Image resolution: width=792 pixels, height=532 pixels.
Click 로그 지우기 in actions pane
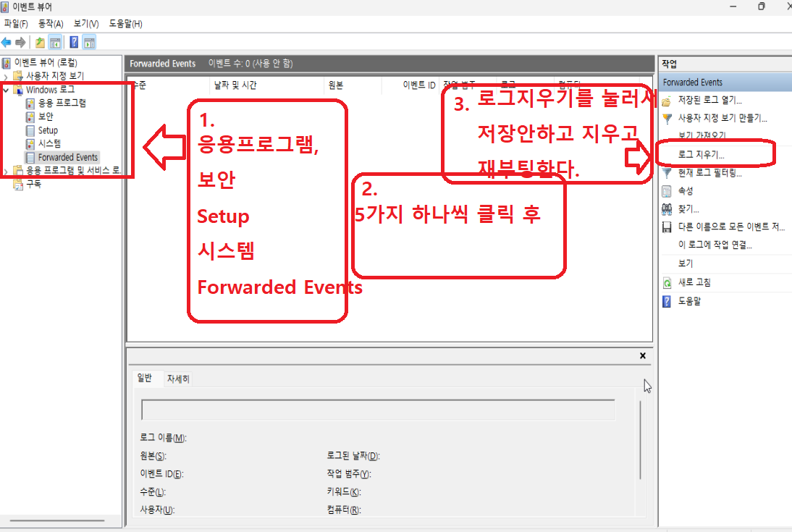click(x=701, y=155)
